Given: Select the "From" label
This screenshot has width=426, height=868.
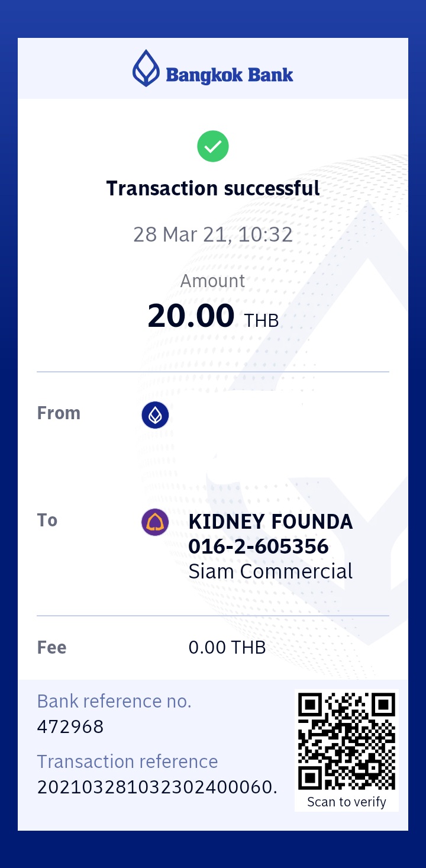Looking at the screenshot, I should point(59,413).
